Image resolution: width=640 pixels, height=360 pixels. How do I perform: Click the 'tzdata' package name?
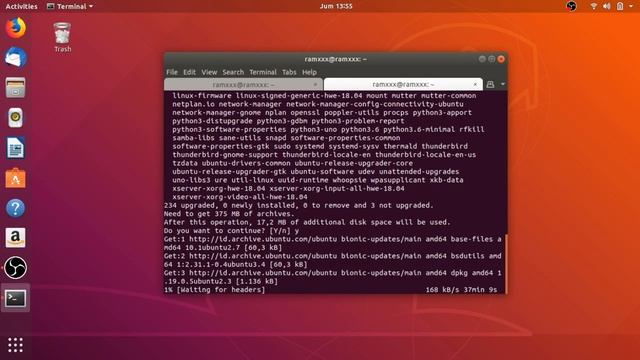pos(185,163)
